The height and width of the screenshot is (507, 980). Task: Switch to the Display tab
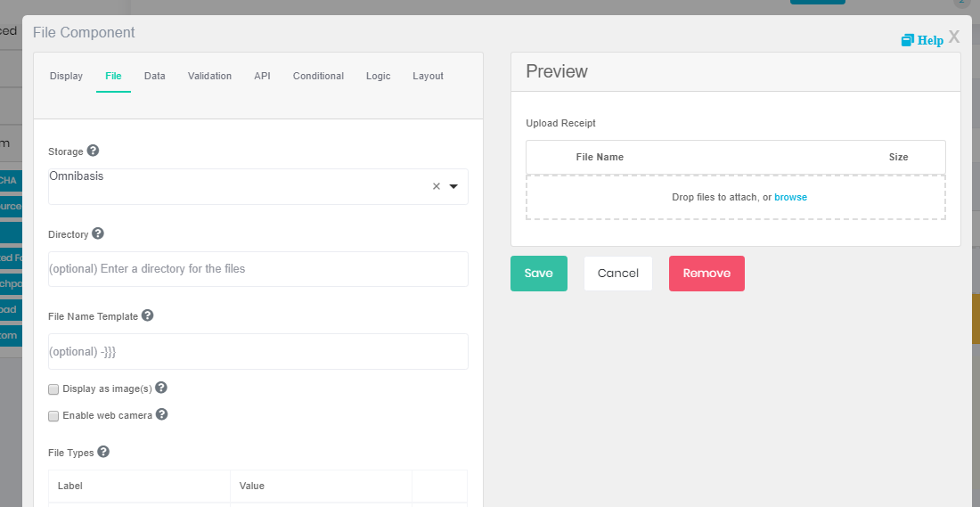66,77
